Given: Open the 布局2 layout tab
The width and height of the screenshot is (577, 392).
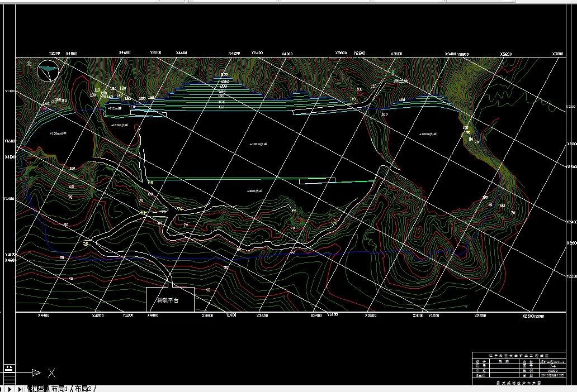Looking at the screenshot, I should [83, 388].
